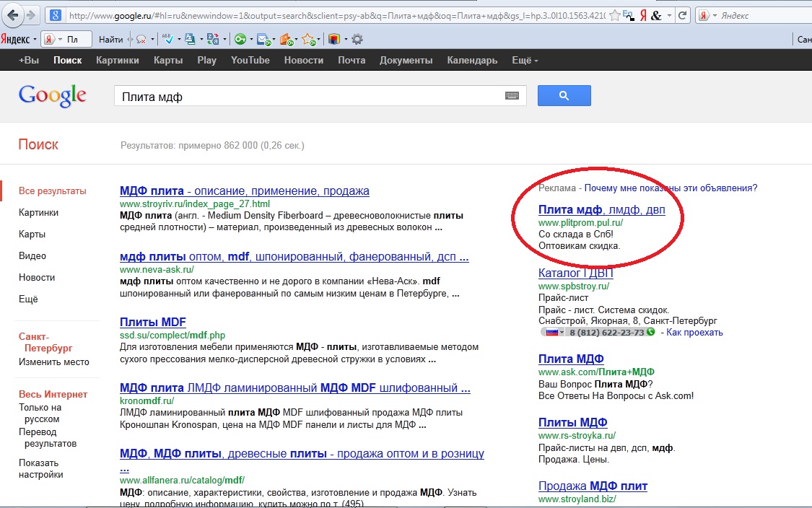Open Карты in Google top bar
Image resolution: width=812 pixels, height=508 pixels.
pyautogui.click(x=168, y=60)
